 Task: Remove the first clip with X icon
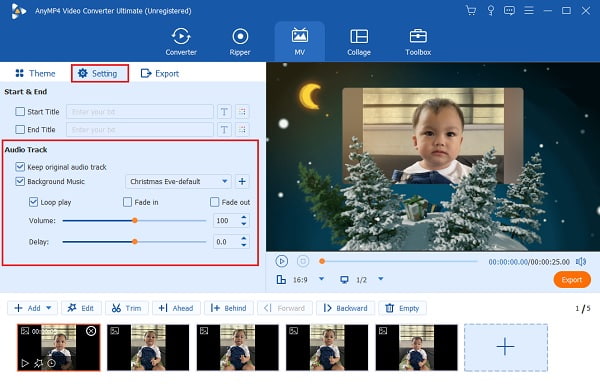(x=91, y=331)
